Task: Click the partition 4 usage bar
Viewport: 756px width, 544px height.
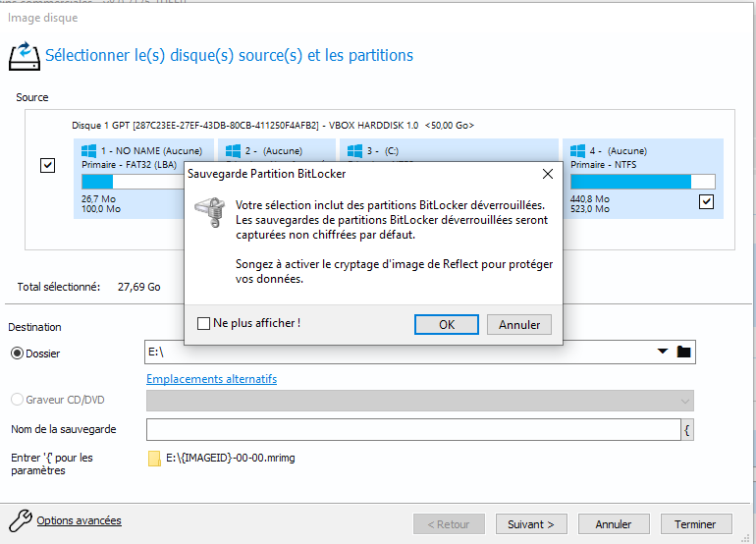Action: [x=642, y=182]
